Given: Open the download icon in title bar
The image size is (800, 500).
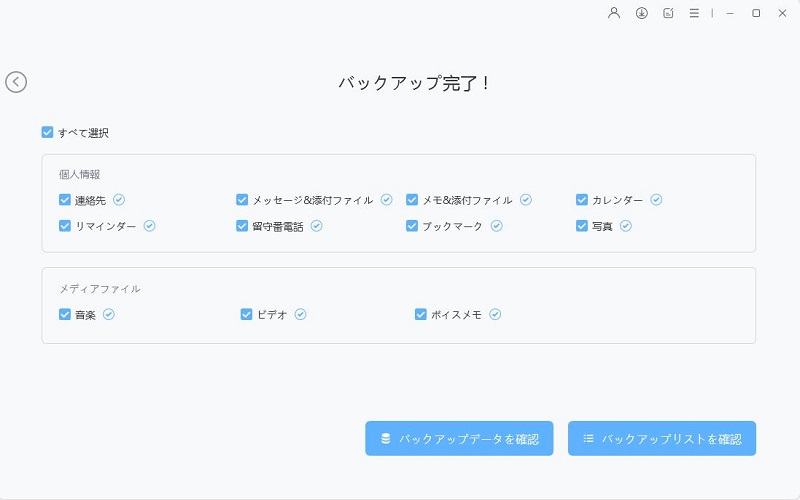Looking at the screenshot, I should click(642, 13).
